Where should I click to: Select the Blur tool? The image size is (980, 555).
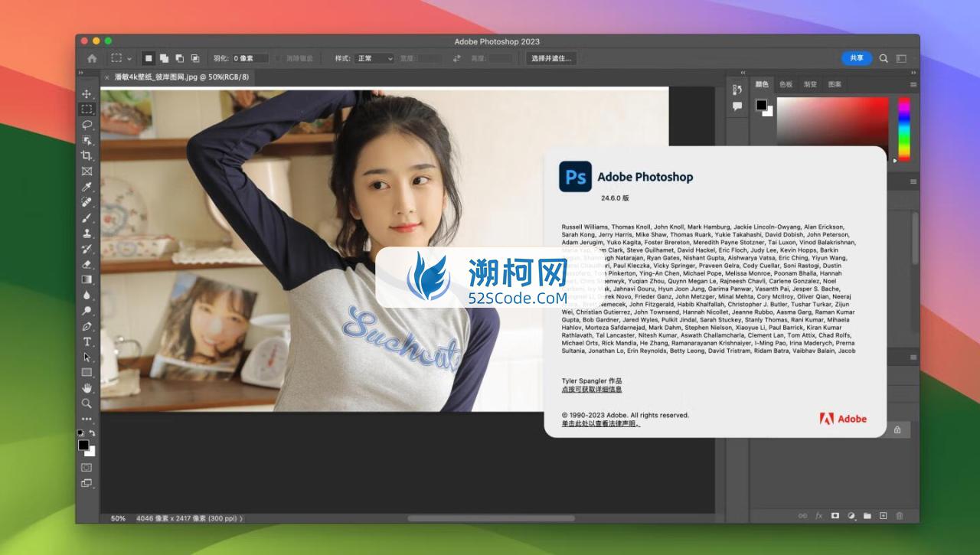click(x=87, y=295)
